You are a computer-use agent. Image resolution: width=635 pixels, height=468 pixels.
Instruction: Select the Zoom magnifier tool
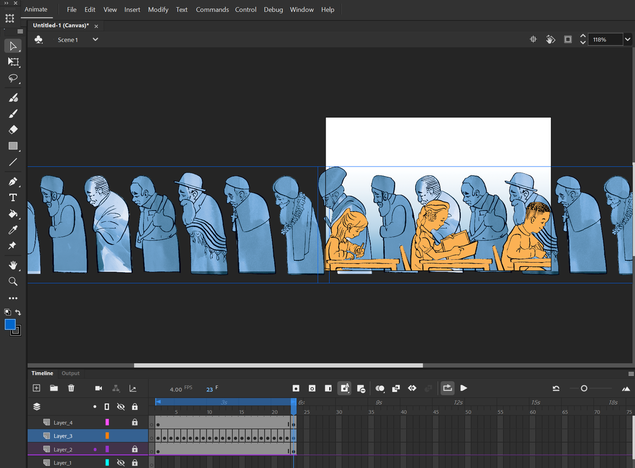click(x=13, y=281)
